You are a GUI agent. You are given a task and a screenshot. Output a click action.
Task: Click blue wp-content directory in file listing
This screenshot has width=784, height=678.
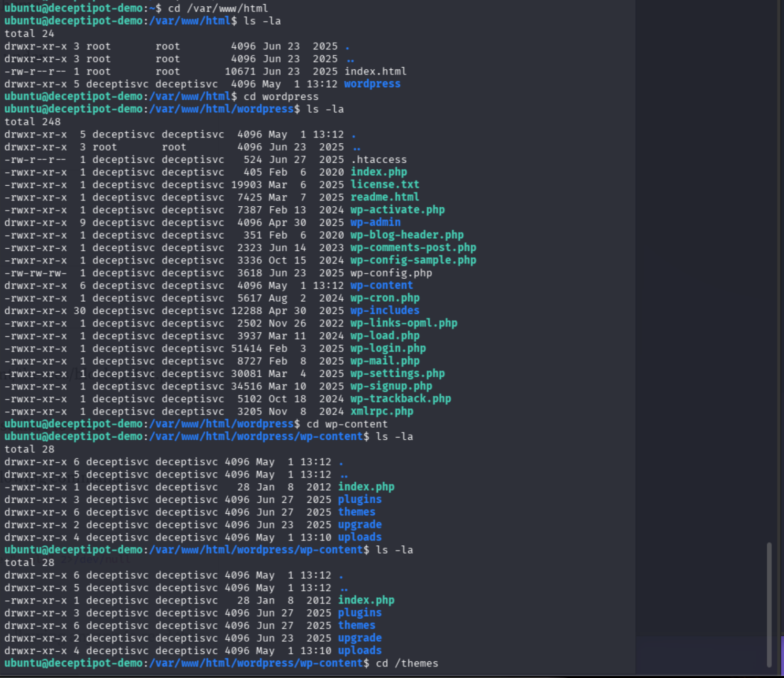(382, 285)
